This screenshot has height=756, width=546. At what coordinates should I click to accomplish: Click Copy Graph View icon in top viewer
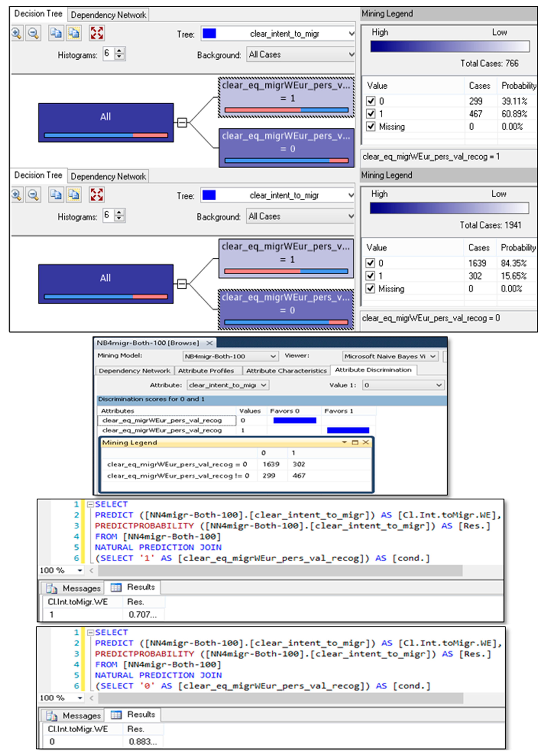coord(56,33)
